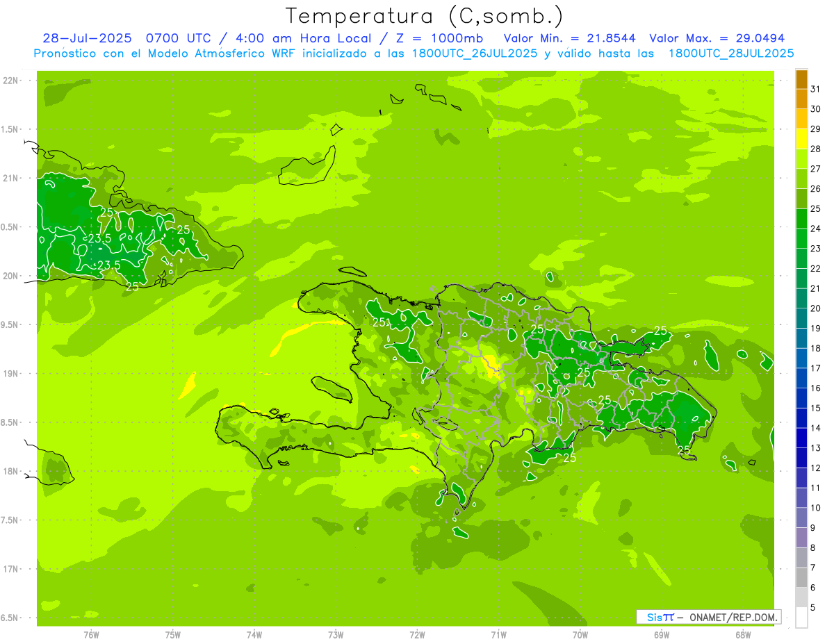Click the '17N' latitude axis label
The height and width of the screenshot is (644, 834).
[x=10, y=570]
